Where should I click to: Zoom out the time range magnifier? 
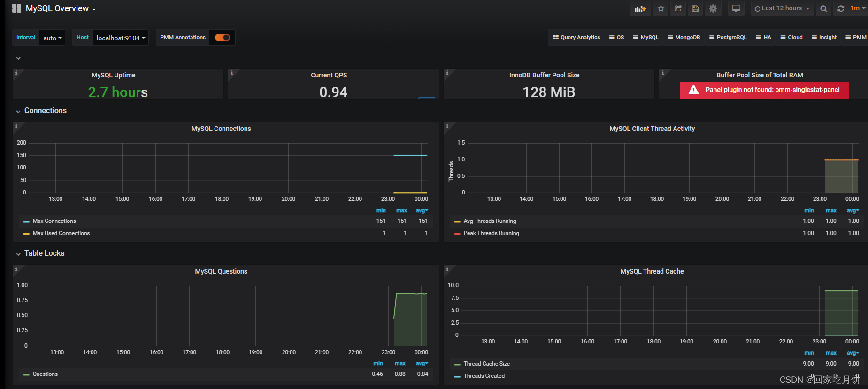pyautogui.click(x=823, y=8)
